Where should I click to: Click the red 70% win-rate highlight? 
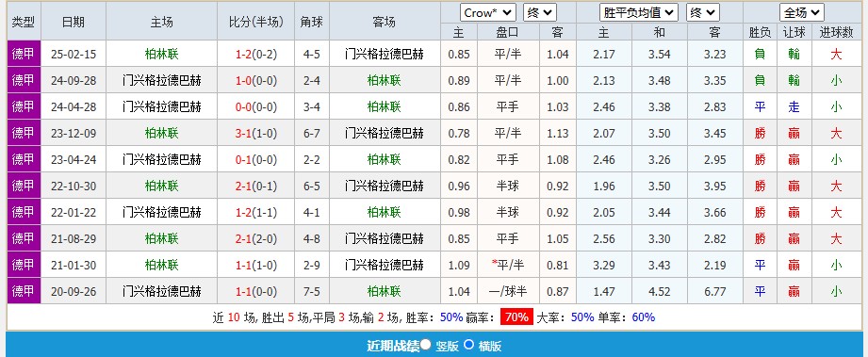point(516,317)
